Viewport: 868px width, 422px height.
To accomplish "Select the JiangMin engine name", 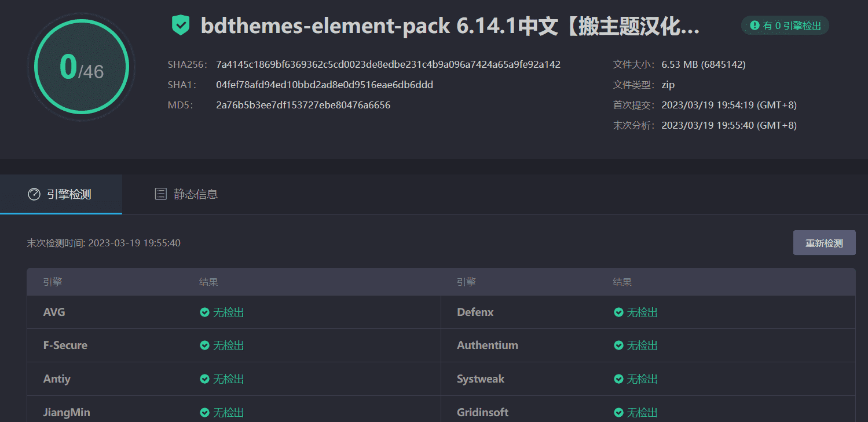I will [x=67, y=413].
